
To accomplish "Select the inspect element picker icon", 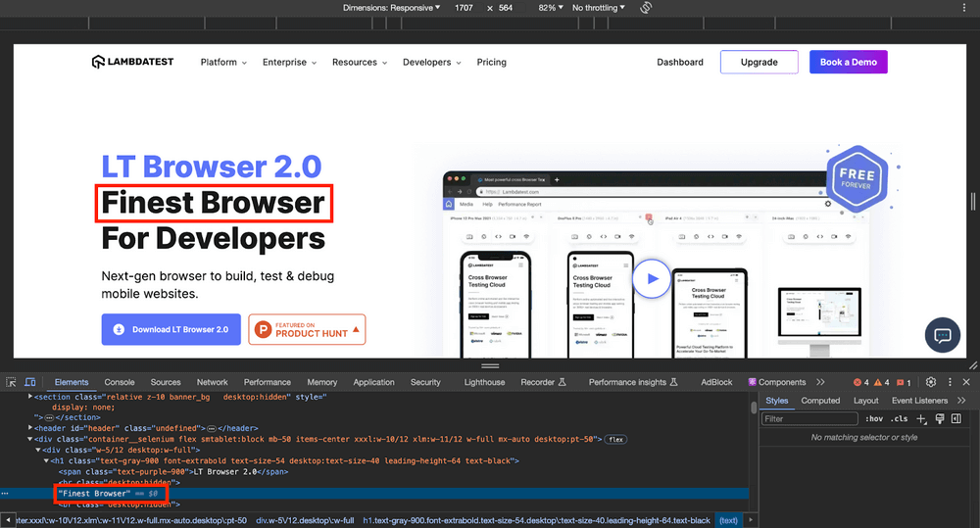I will [x=11, y=382].
